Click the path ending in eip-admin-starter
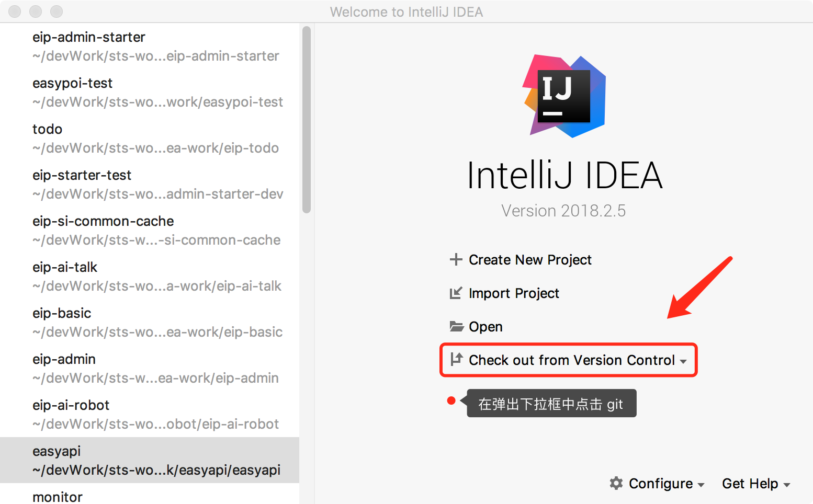 coord(156,56)
